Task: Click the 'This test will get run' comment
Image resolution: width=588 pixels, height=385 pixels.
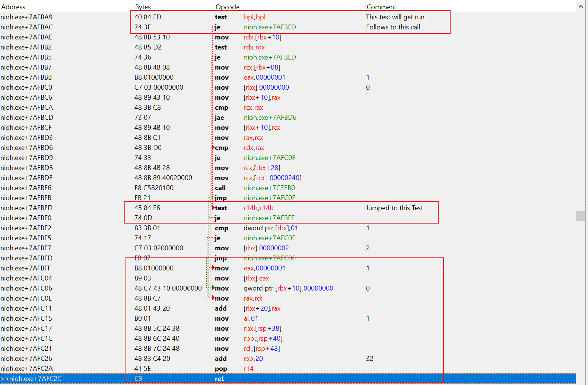Action: click(x=395, y=17)
